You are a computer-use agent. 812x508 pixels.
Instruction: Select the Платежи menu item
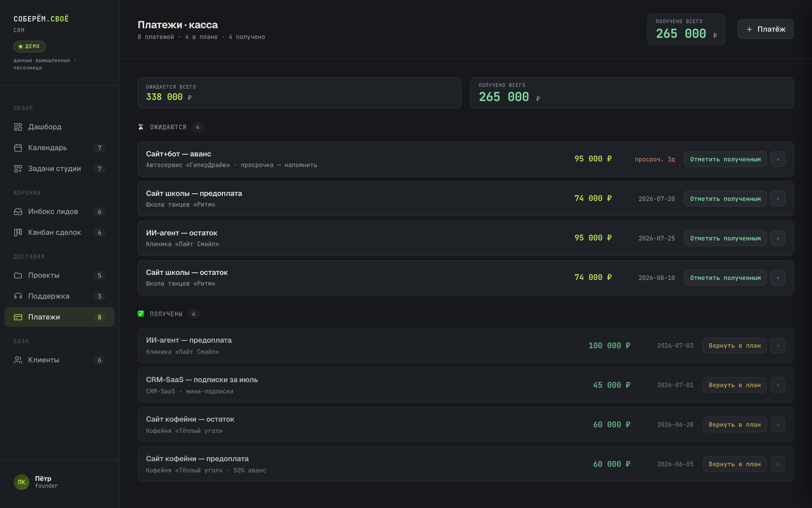tap(59, 317)
